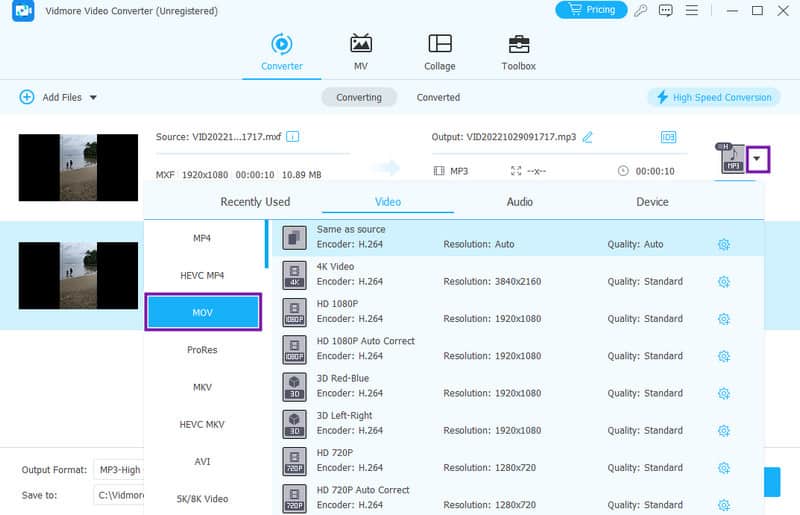Open the Toolbox tab
Screen dimensions: 800x515
518,52
